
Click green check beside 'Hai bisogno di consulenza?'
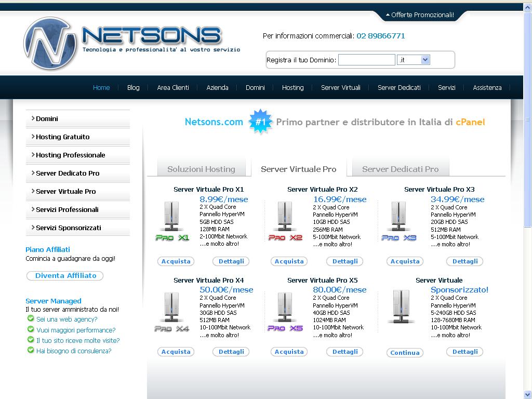pyautogui.click(x=31, y=350)
